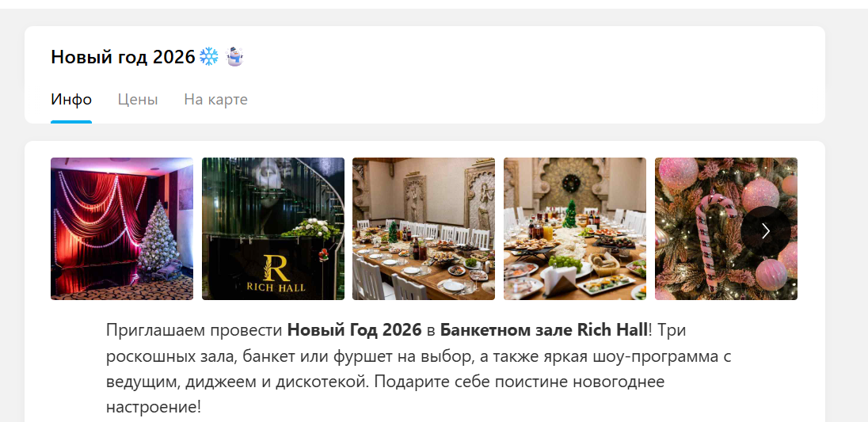This screenshot has height=422, width=868.
Task: Click bold Новый Год 2026 in the description
Action: 354,330
